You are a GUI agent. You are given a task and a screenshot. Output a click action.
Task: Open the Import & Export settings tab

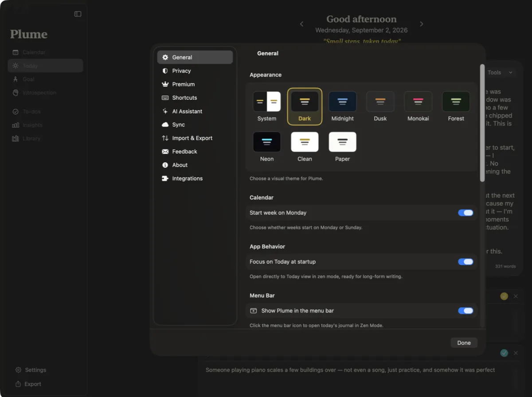(195, 138)
